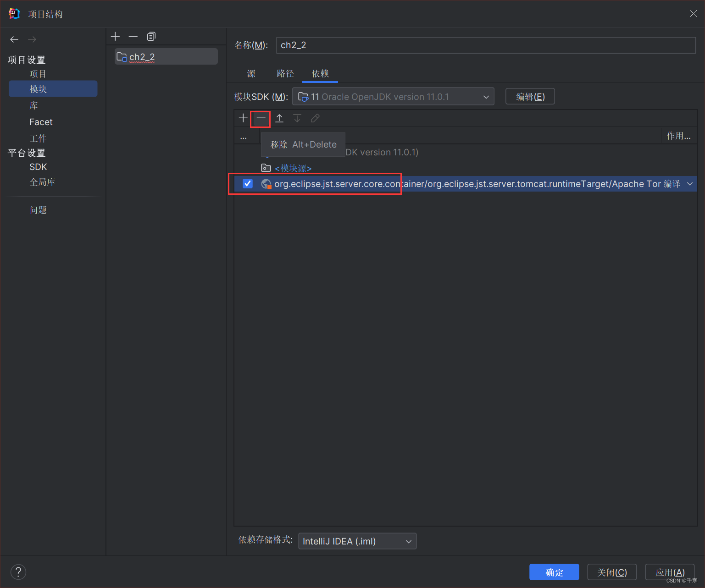
Task: Add a new module with plus icon
Action: 115,36
